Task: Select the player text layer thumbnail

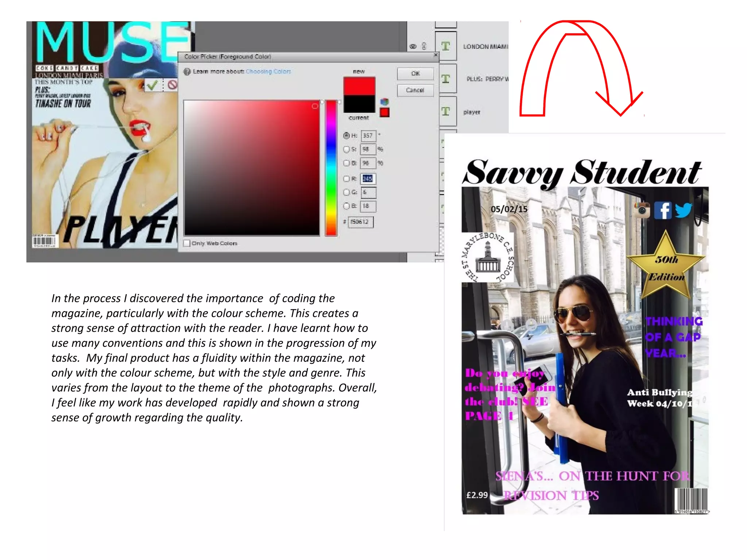Action: click(446, 111)
